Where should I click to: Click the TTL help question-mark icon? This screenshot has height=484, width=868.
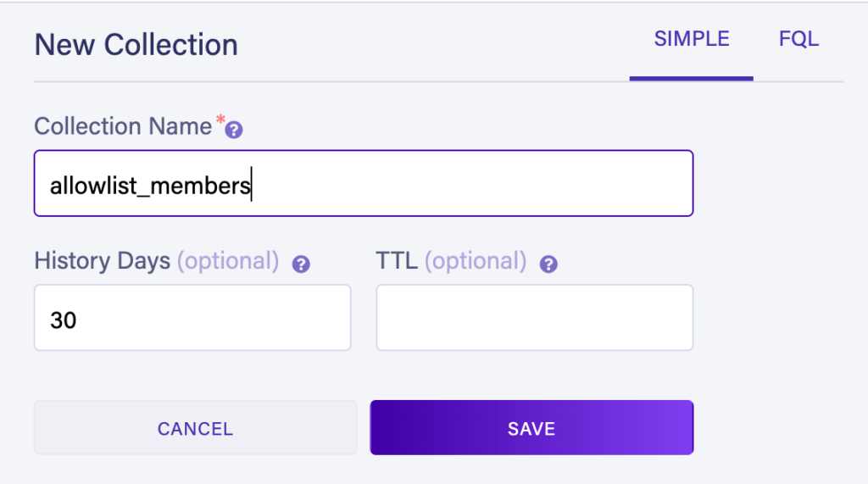(548, 264)
